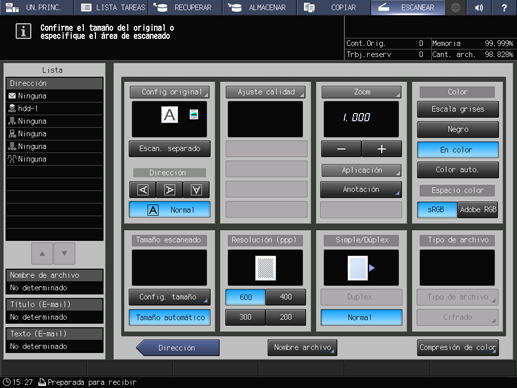The width and height of the screenshot is (517, 388).
Task: Open Compresión de color settings
Action: [458, 348]
